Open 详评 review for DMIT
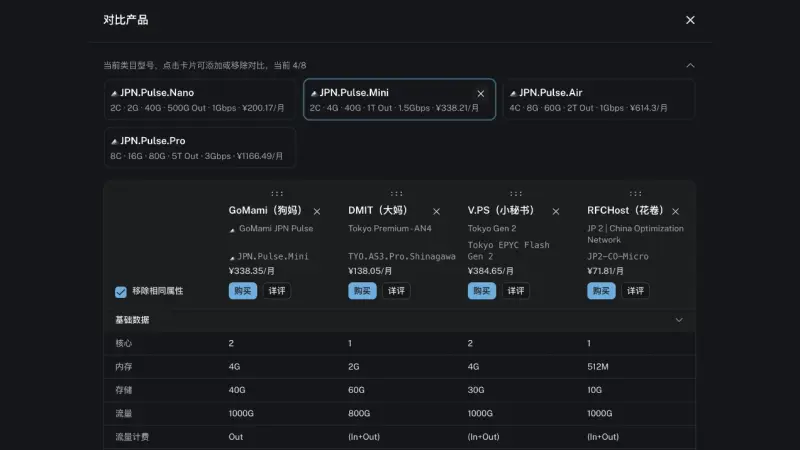 click(x=396, y=291)
